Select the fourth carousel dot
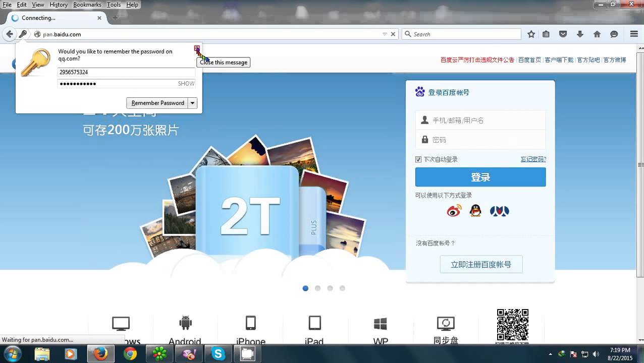 pos(342,288)
